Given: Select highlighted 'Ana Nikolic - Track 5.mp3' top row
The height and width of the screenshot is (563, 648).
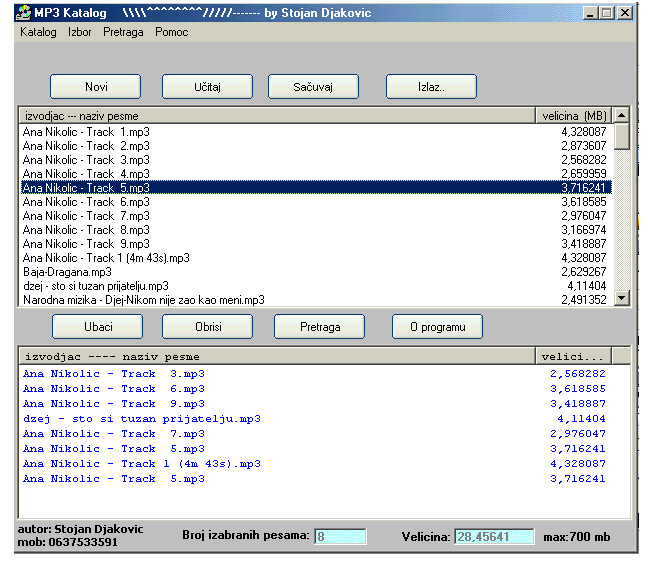Looking at the screenshot, I should (316, 188).
